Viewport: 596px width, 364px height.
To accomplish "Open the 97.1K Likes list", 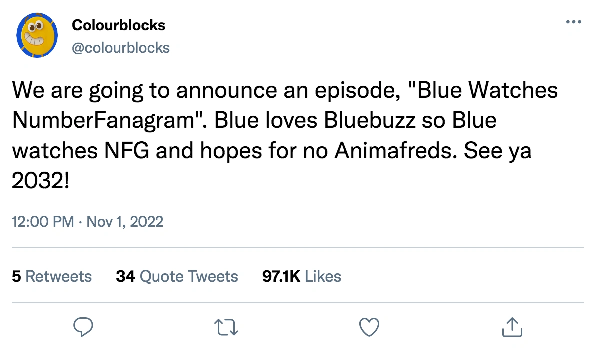I will pos(301,276).
